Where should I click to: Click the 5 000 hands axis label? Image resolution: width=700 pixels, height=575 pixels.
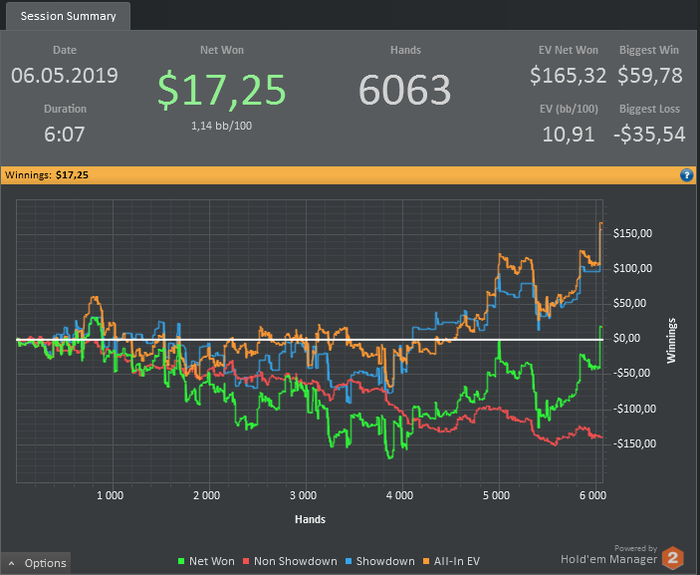[x=496, y=495]
